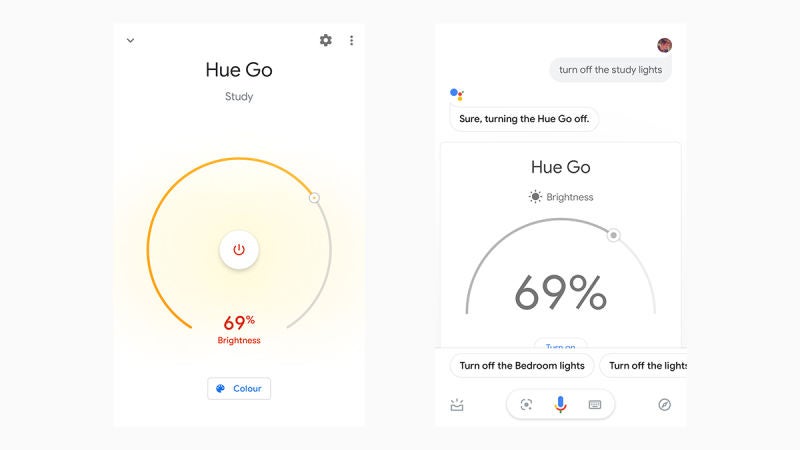
Task: Click the Turn on link in card
Action: [x=560, y=345]
